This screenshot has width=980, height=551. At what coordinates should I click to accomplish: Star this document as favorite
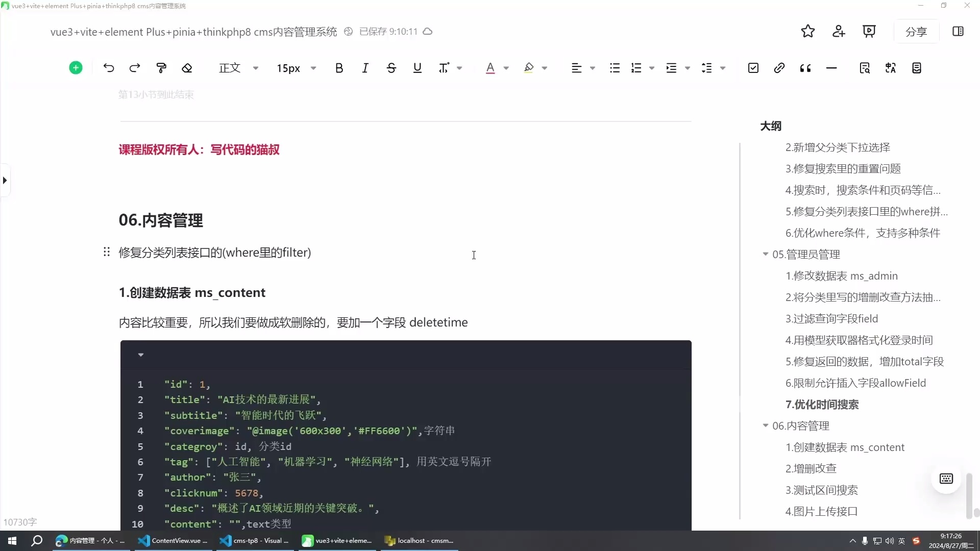tap(808, 31)
